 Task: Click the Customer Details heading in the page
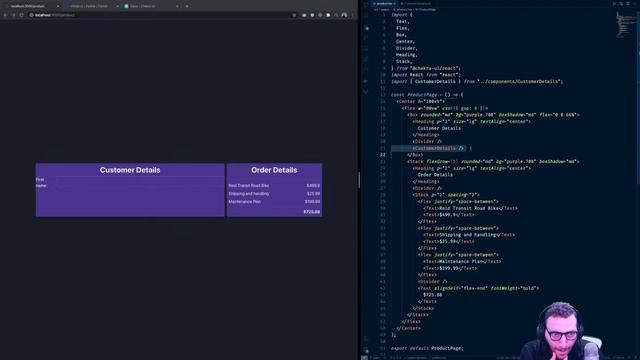click(x=130, y=170)
